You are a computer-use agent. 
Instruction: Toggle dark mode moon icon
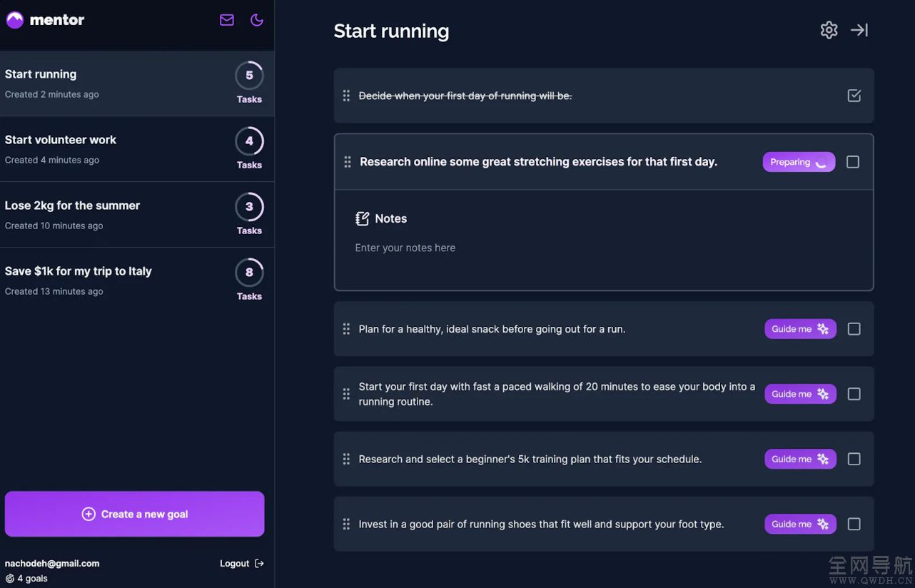coord(257,20)
